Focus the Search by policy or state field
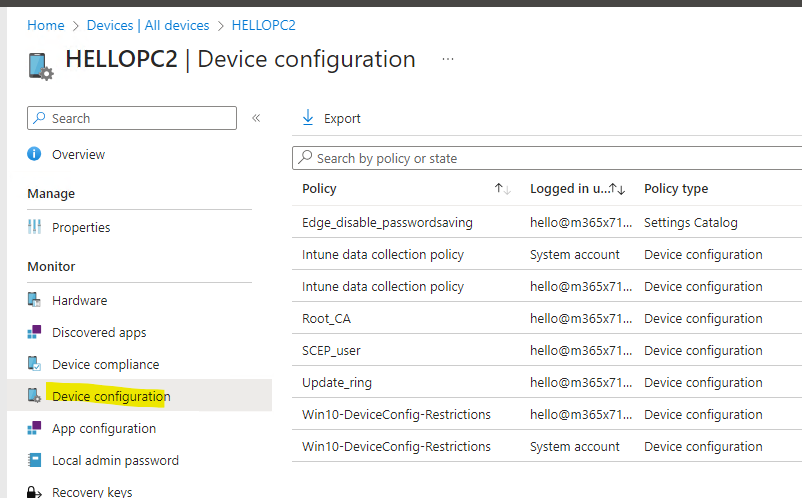This screenshot has width=802, height=498. click(547, 158)
